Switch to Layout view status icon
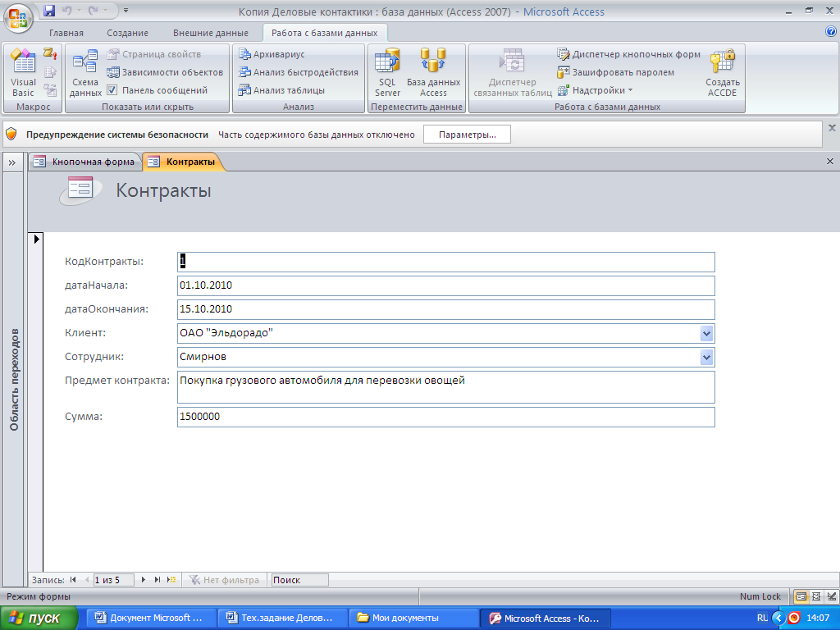The image size is (840, 630). click(x=816, y=596)
